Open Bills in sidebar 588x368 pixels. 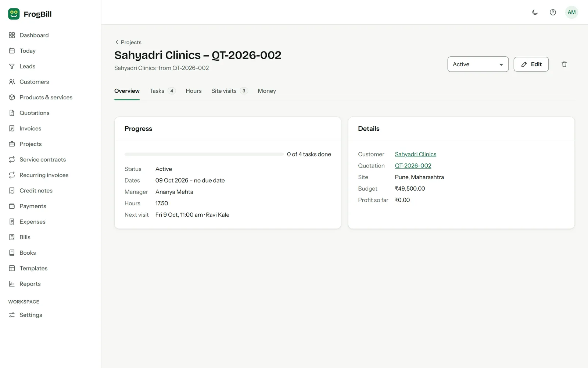[x=25, y=237]
